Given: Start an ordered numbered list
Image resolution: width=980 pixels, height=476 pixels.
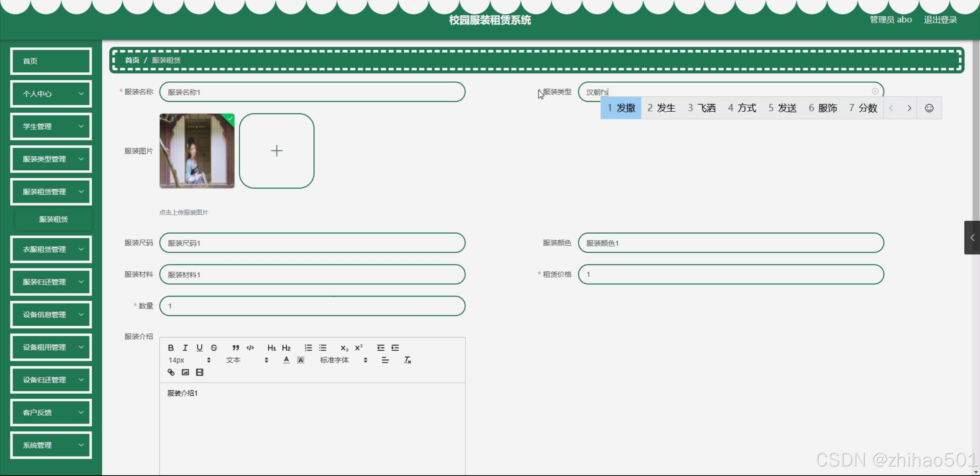Looking at the screenshot, I should (308, 348).
